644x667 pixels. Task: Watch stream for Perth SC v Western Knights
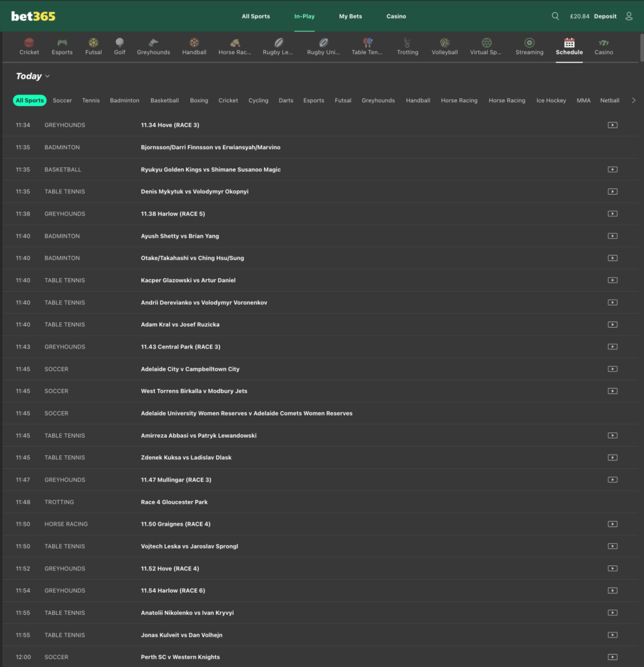point(613,657)
